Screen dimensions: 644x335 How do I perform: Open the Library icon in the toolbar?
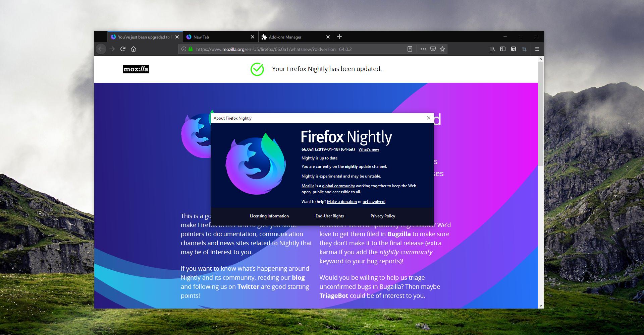coord(492,49)
